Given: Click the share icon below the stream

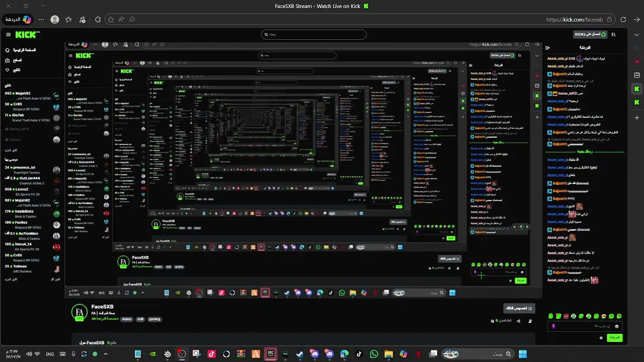Looking at the screenshot, I should [519, 321].
